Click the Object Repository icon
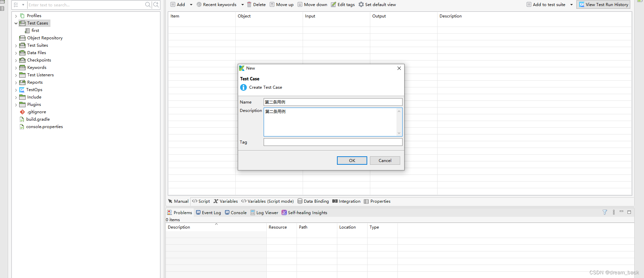 click(23, 38)
